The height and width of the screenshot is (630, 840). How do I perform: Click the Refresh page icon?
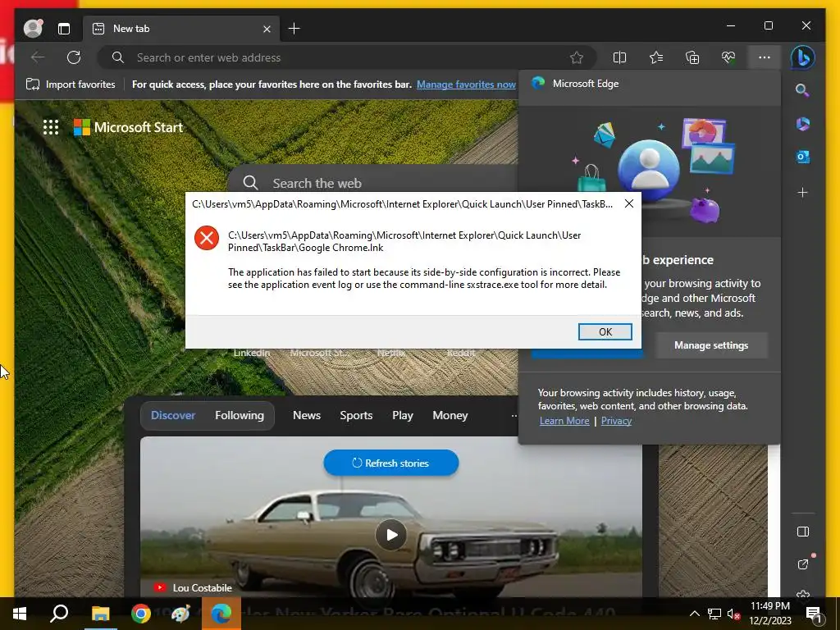tap(74, 57)
